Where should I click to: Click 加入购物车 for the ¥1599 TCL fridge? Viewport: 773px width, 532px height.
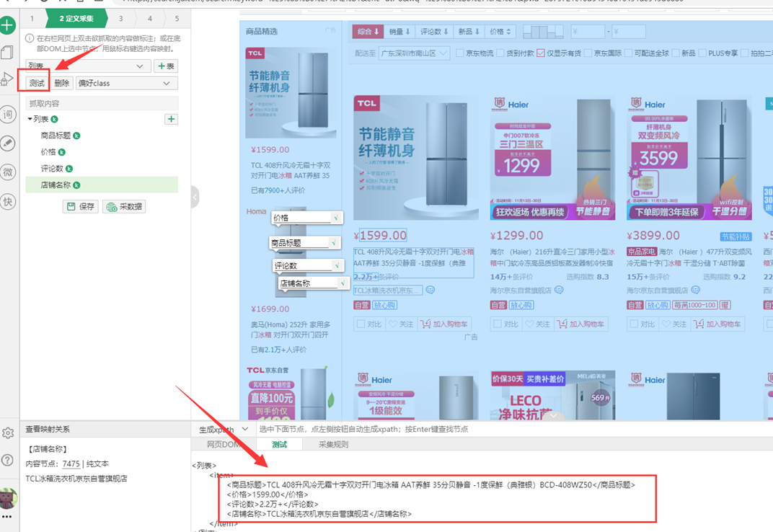pos(445,324)
